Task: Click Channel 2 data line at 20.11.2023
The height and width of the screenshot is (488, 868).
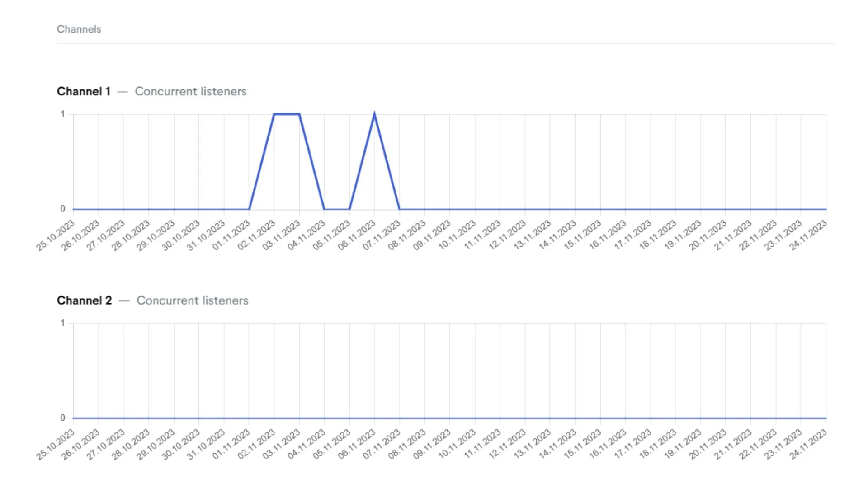Action: [726, 418]
